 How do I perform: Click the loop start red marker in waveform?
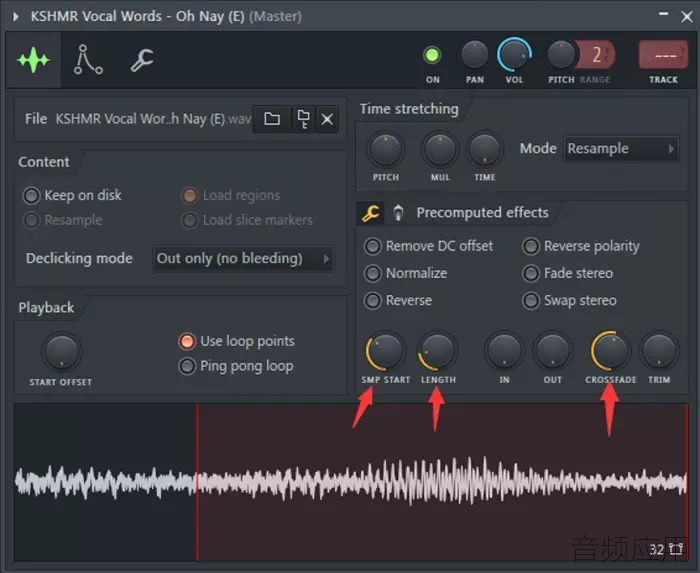coord(197,482)
